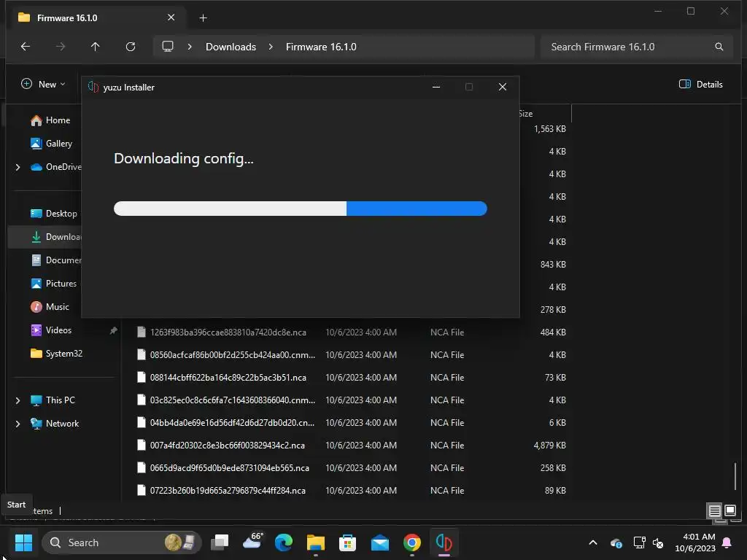Open Gallery in the navigation pane

coord(52,144)
